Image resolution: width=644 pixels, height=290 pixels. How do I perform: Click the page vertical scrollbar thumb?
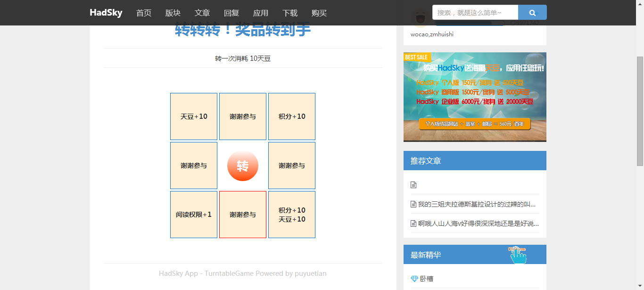(640, 111)
